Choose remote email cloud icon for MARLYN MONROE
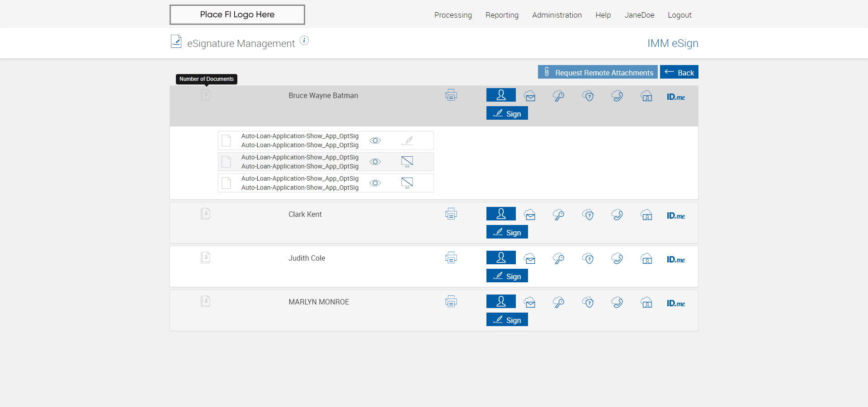Viewport: 868px width, 407px height. [530, 302]
